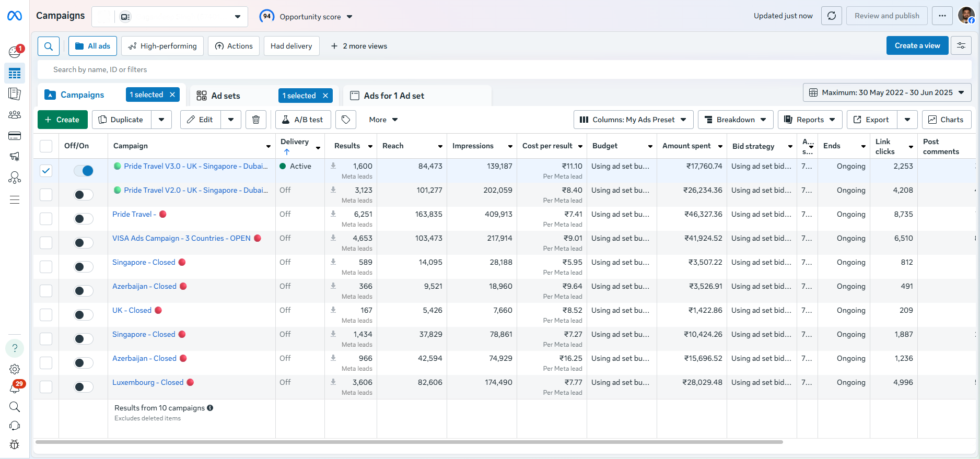Open the help question mark icon
This screenshot has width=980, height=459.
15,348
